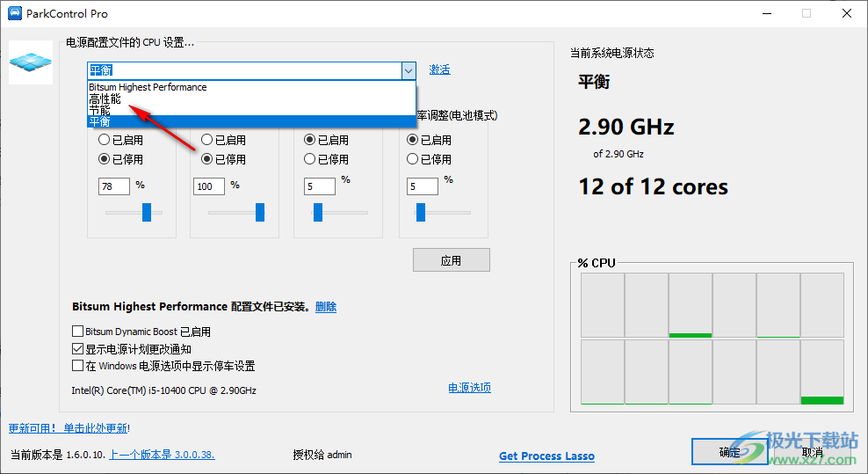The height and width of the screenshot is (474, 868).
Task: Click the slider thumb under 100 percent
Action: 260,212
